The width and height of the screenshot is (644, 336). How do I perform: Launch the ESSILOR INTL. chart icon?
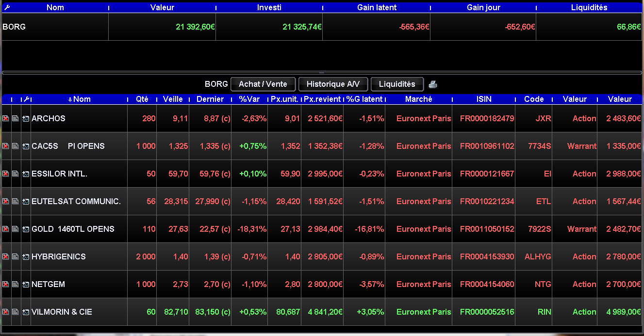point(26,174)
